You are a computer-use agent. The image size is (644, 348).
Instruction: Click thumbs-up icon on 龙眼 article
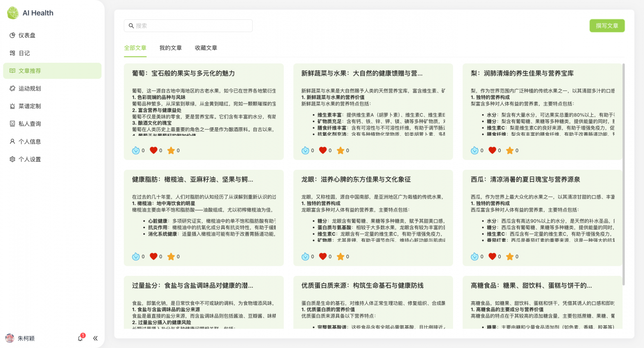pos(305,257)
